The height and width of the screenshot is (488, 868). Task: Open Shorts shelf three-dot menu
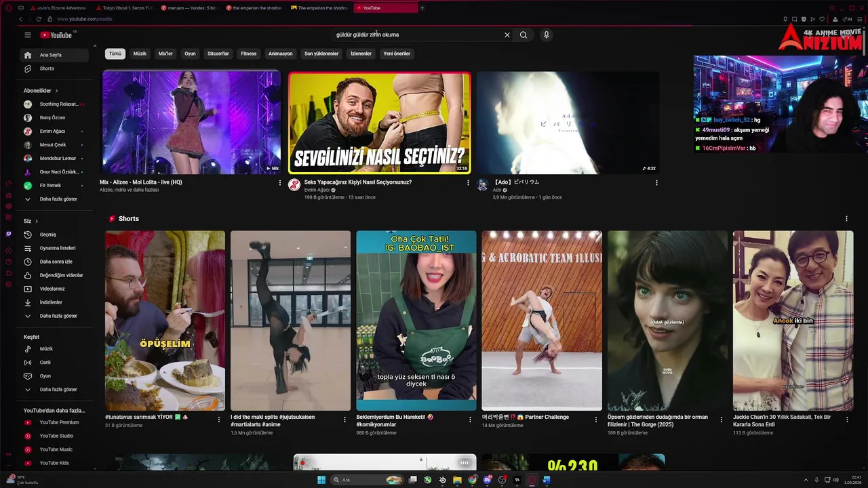pos(846,218)
